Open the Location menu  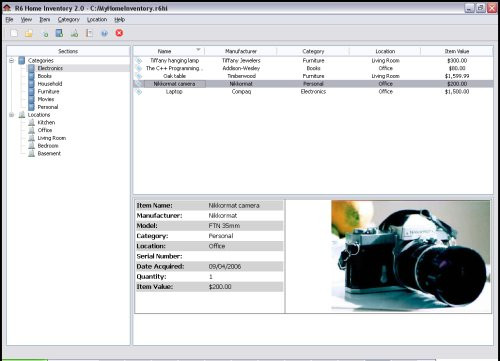point(97,20)
